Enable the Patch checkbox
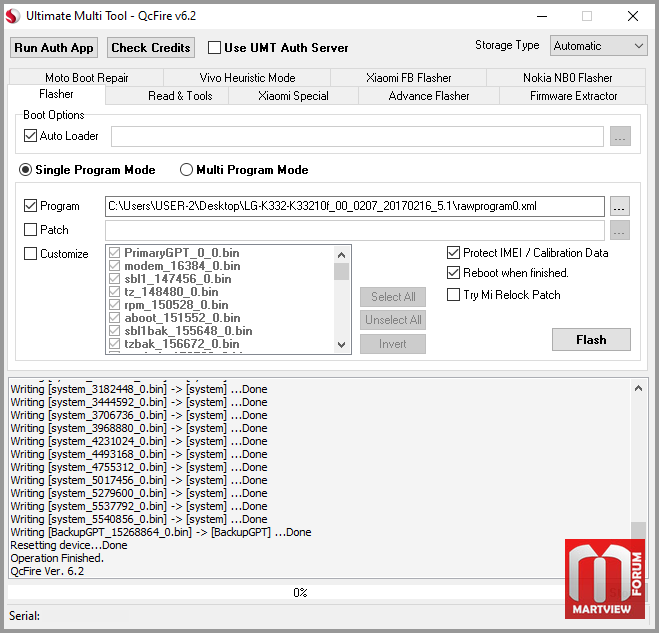 coord(31,230)
